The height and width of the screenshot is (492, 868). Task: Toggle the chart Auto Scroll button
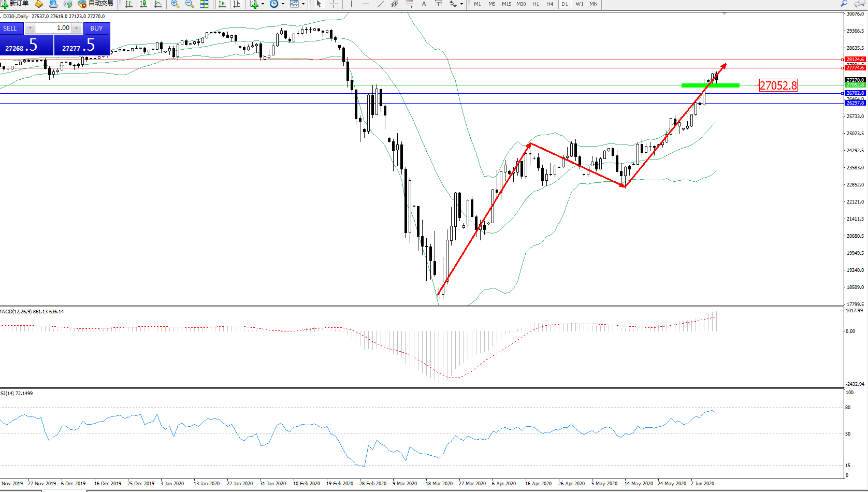(x=222, y=4)
